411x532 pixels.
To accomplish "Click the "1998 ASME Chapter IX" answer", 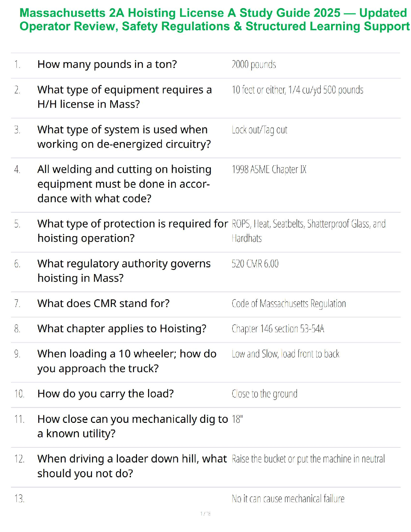I will click(269, 169).
